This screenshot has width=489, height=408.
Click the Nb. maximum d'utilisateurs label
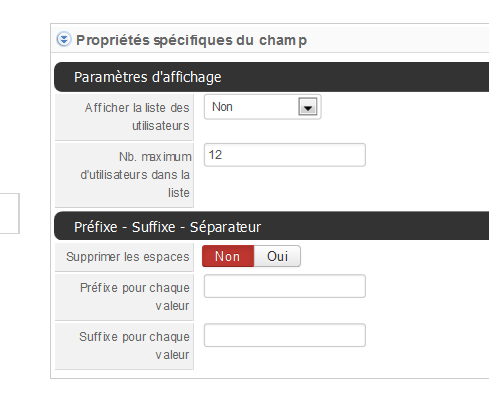coord(136,175)
